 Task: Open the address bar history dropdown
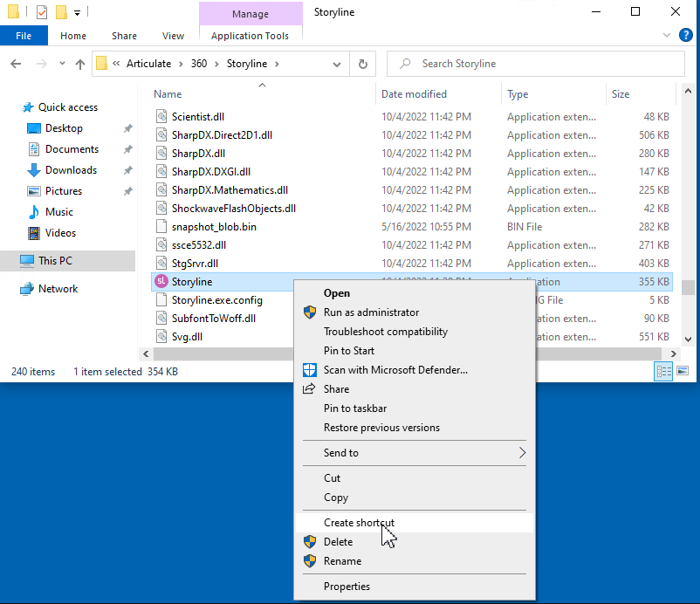pos(337,65)
